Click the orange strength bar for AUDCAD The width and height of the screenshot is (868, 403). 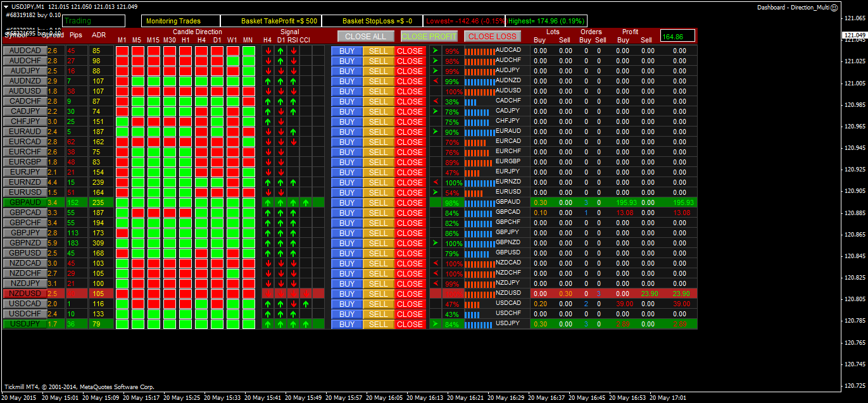[x=479, y=52]
